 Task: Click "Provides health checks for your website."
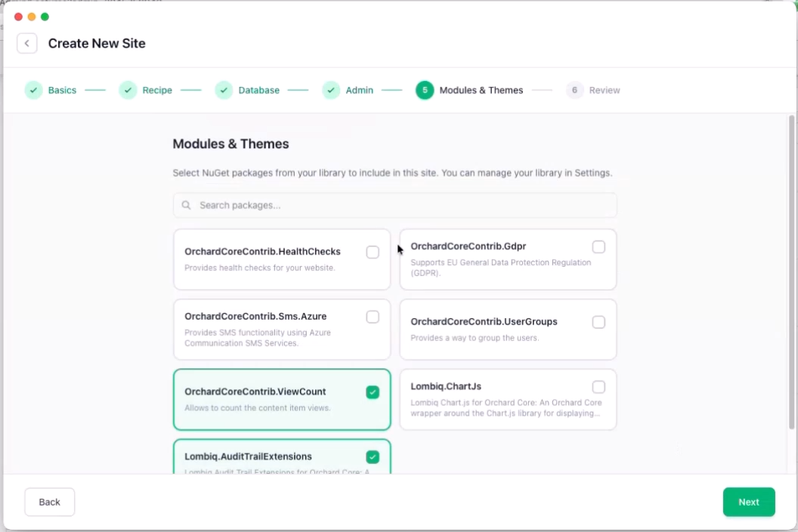click(259, 268)
